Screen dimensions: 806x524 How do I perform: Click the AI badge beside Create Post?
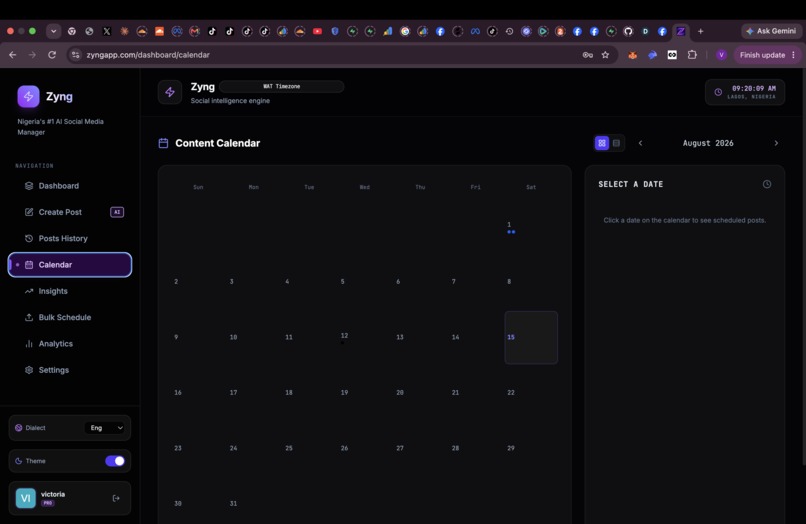pos(117,212)
